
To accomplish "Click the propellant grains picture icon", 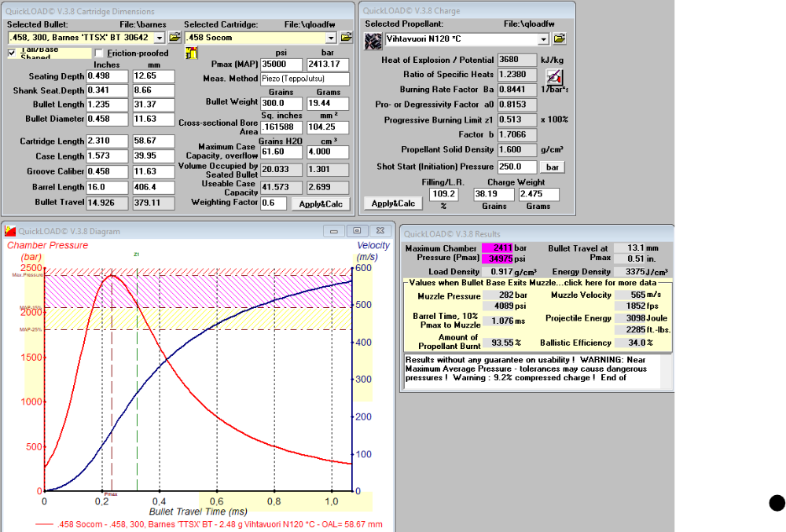I will (x=373, y=41).
